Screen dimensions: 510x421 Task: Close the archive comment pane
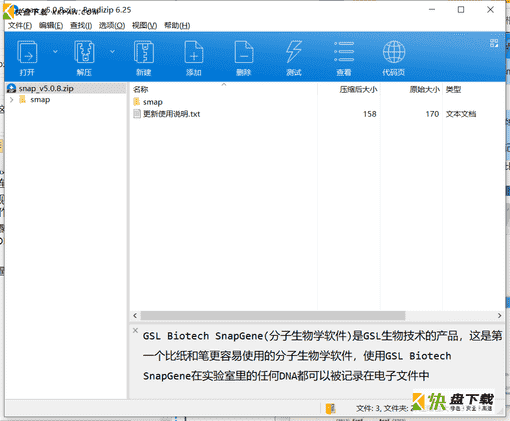135,330
